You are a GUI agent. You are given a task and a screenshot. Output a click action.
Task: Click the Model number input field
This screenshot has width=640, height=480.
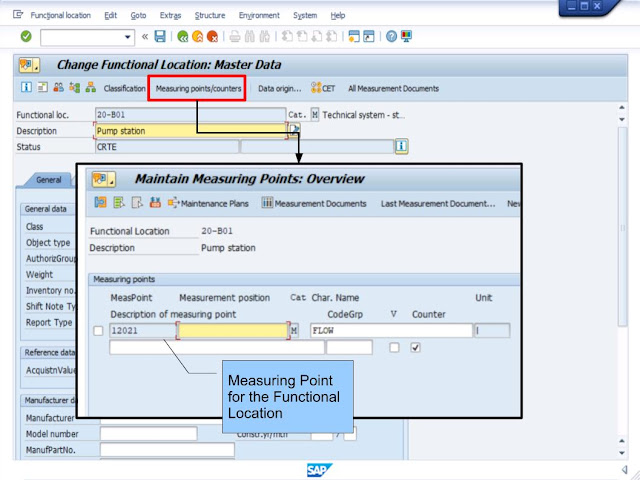149,434
